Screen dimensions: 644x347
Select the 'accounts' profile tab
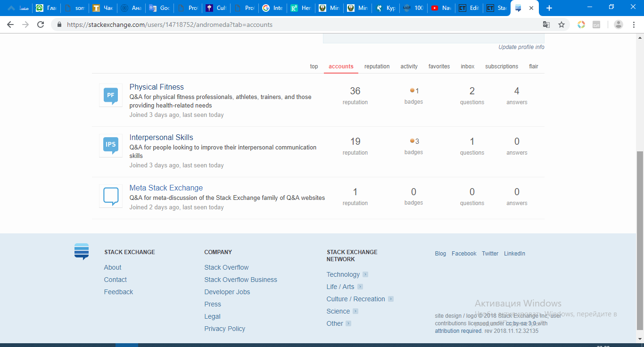coord(341,66)
